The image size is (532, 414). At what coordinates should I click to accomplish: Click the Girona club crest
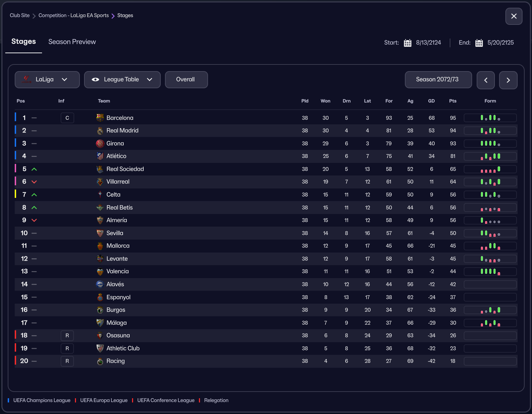coord(100,143)
